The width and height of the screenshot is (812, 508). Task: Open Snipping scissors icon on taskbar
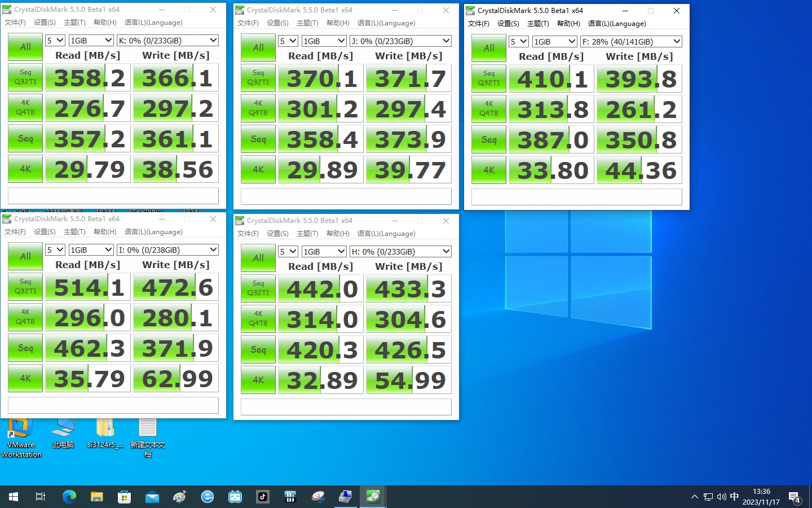coord(318,497)
